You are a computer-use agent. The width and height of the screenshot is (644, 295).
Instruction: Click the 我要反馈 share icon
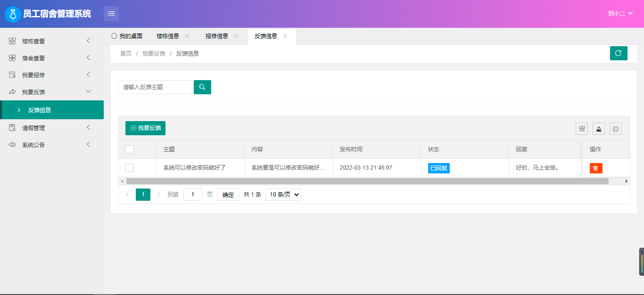[12, 92]
